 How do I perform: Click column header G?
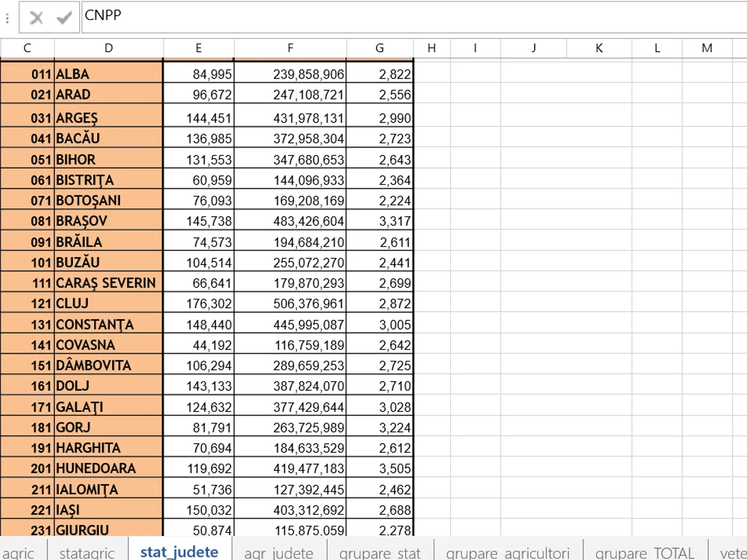pyautogui.click(x=380, y=48)
